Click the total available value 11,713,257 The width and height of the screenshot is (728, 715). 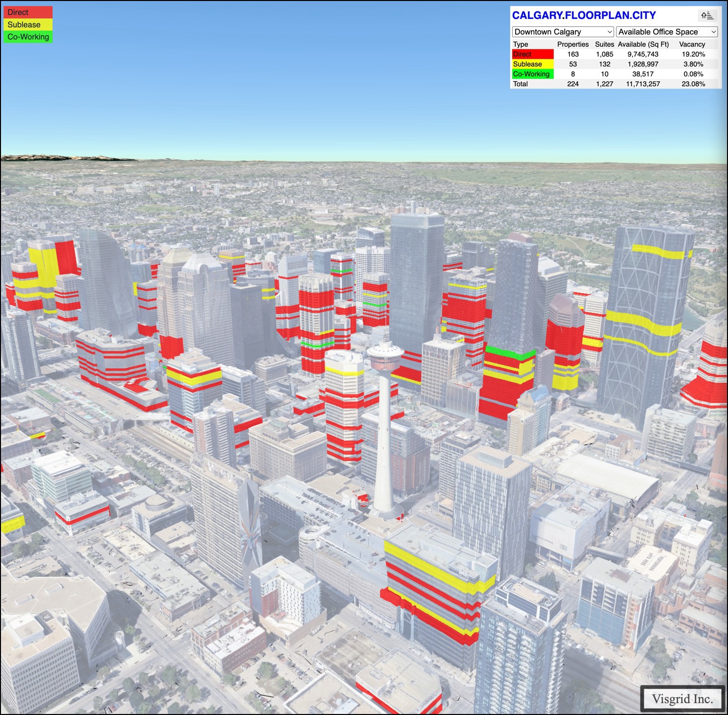point(643,84)
